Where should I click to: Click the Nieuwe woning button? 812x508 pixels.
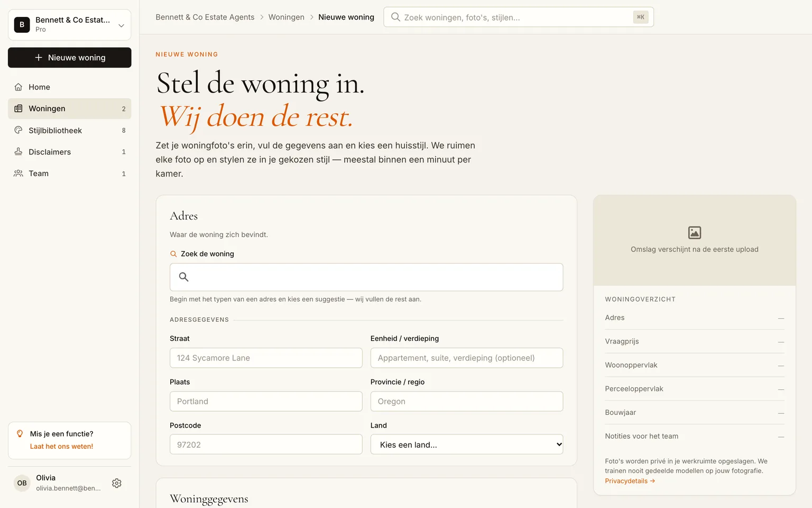click(x=70, y=58)
